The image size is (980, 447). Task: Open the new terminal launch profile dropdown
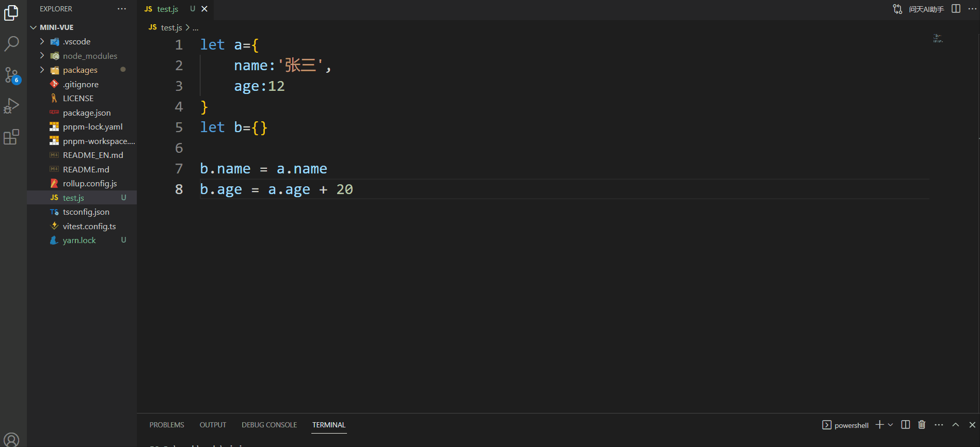(890, 425)
